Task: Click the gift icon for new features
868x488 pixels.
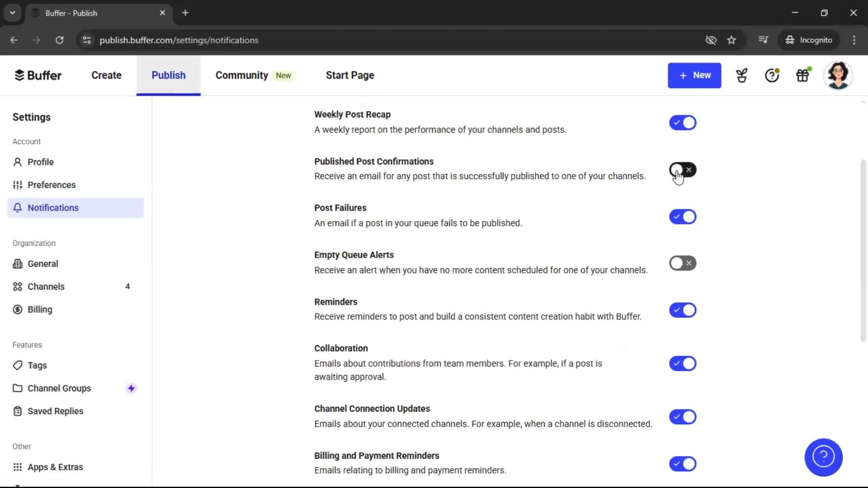Action: click(802, 75)
